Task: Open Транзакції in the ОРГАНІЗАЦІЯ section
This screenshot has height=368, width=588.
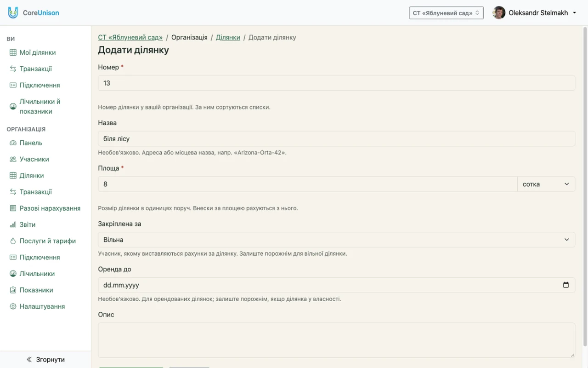Action: [x=36, y=192]
